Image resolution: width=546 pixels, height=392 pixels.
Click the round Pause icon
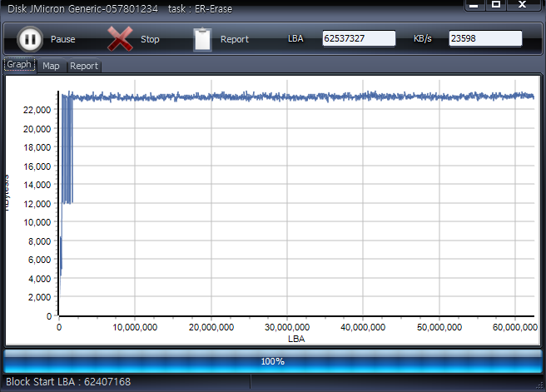pyautogui.click(x=30, y=39)
